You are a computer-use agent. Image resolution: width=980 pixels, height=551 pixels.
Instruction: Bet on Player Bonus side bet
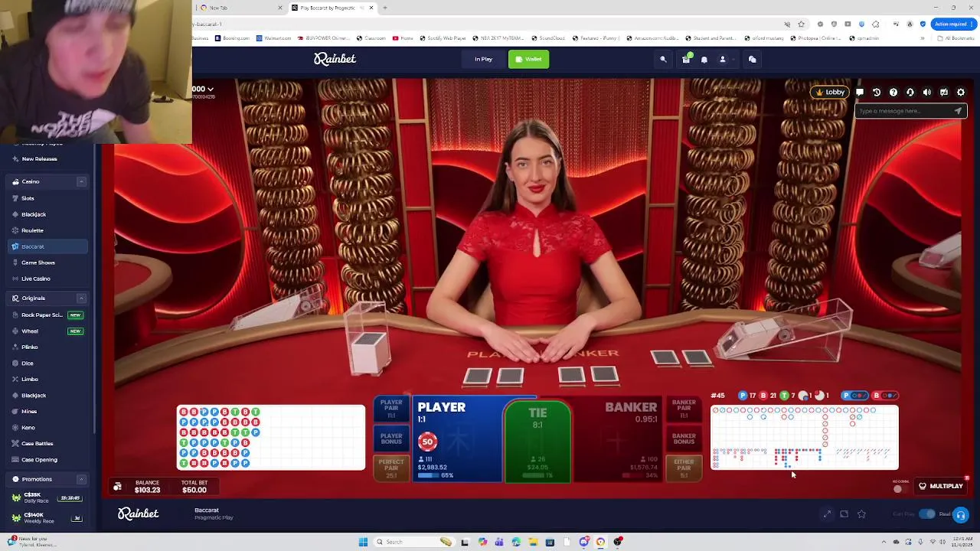click(391, 439)
